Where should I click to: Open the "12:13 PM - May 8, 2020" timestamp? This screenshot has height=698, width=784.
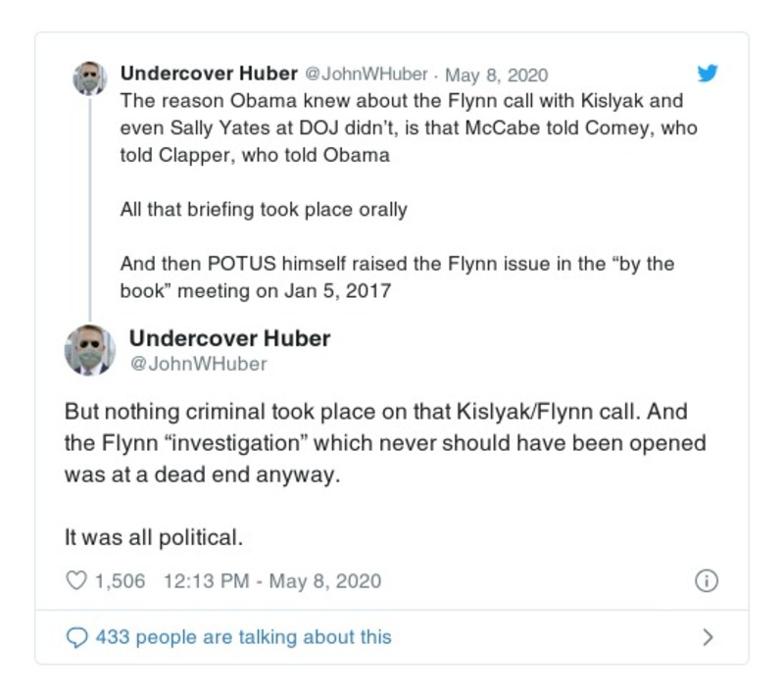271,581
